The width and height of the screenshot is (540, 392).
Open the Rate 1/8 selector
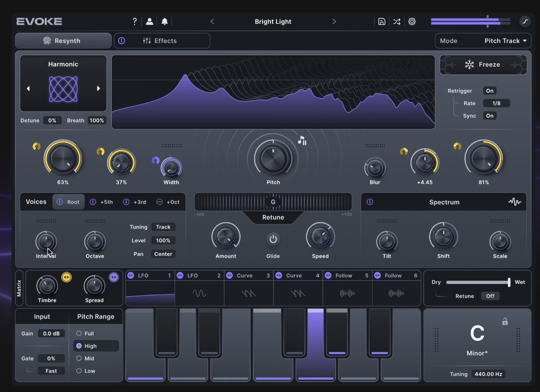pos(497,103)
